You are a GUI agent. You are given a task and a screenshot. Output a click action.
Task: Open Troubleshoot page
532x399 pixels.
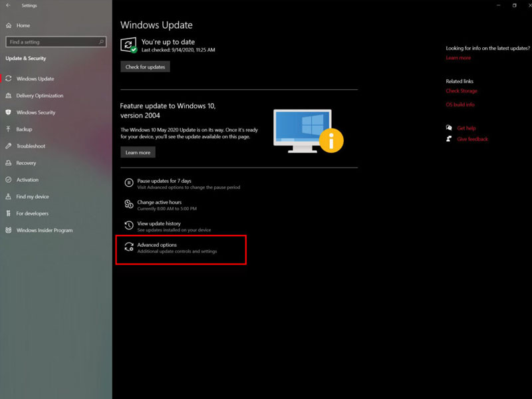click(31, 146)
